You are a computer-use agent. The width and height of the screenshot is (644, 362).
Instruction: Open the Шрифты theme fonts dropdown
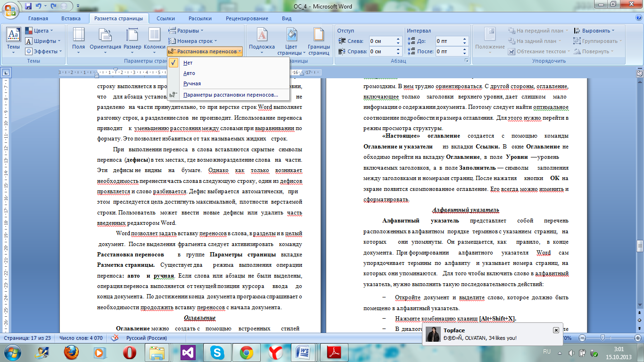[44, 41]
